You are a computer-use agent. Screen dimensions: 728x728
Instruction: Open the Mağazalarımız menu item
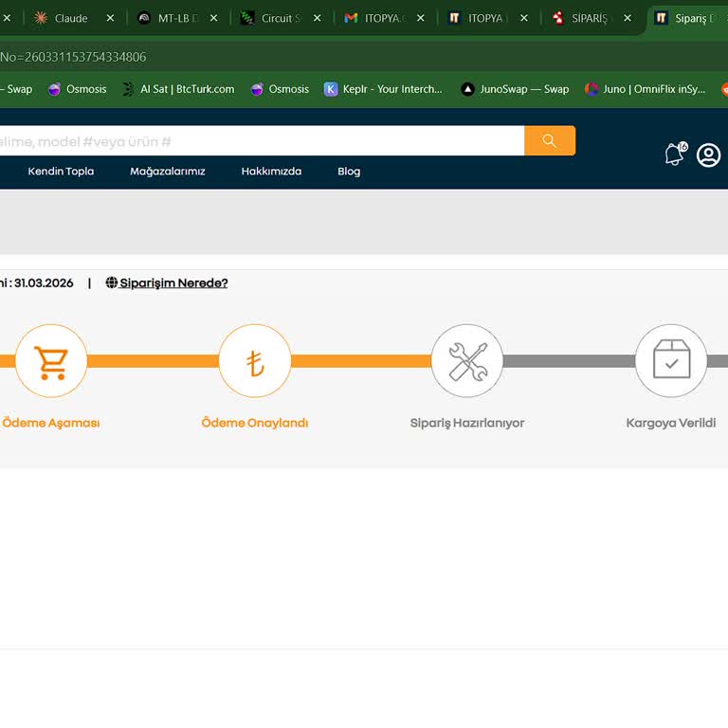168,172
